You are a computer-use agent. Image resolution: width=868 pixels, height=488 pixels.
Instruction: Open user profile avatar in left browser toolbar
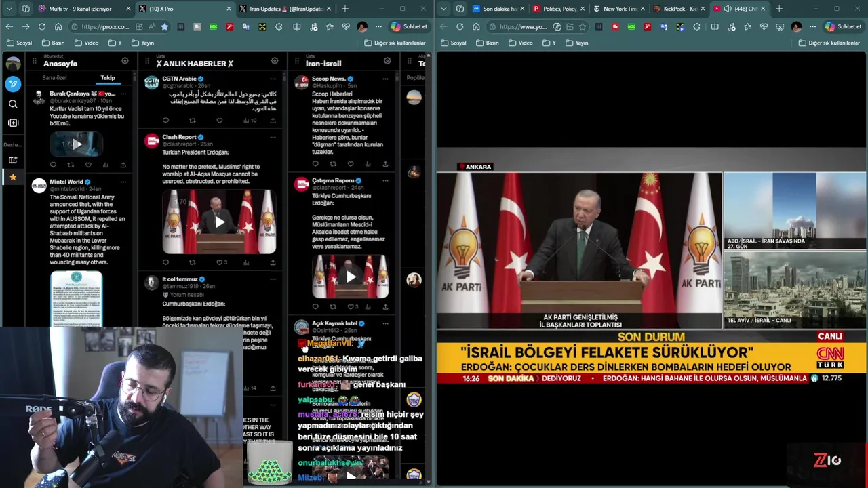[362, 26]
